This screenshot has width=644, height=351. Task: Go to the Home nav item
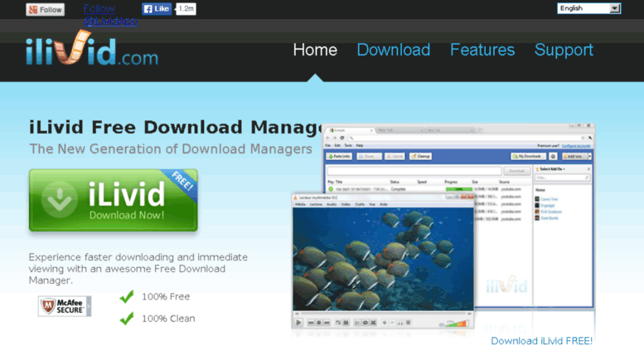(315, 50)
